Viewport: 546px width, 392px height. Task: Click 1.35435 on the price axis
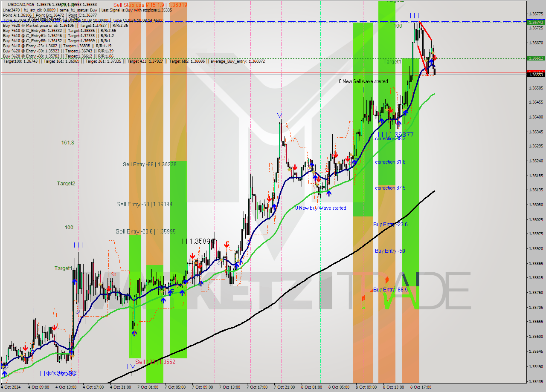(x=535, y=381)
